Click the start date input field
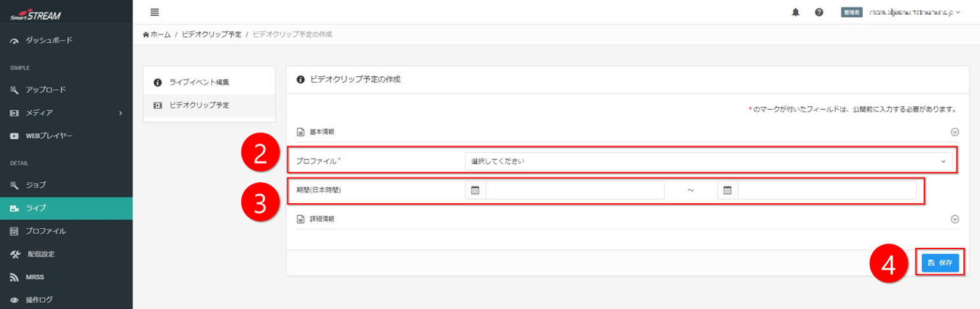The width and height of the screenshot is (980, 309). click(x=574, y=190)
